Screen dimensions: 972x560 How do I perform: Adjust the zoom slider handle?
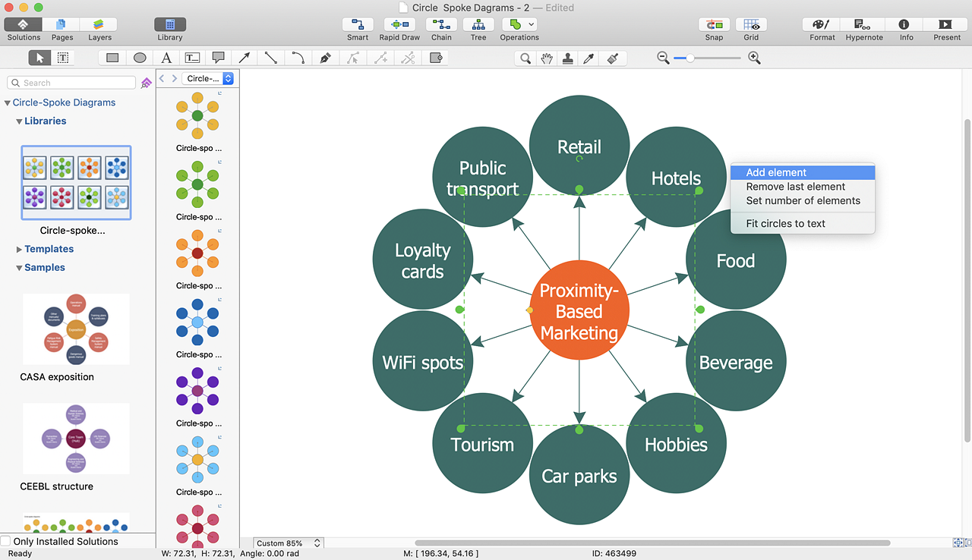click(x=690, y=58)
